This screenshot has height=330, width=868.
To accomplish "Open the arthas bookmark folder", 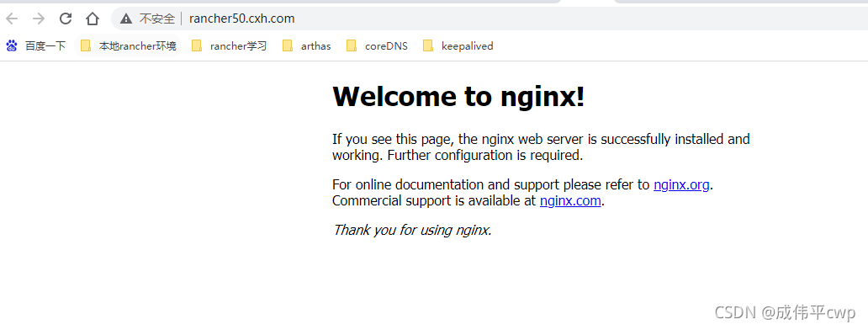I will [306, 46].
